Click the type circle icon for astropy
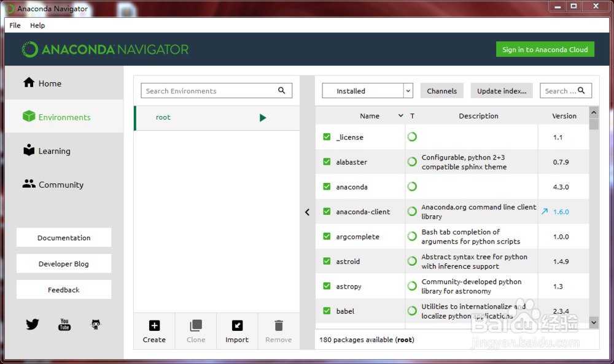 412,286
